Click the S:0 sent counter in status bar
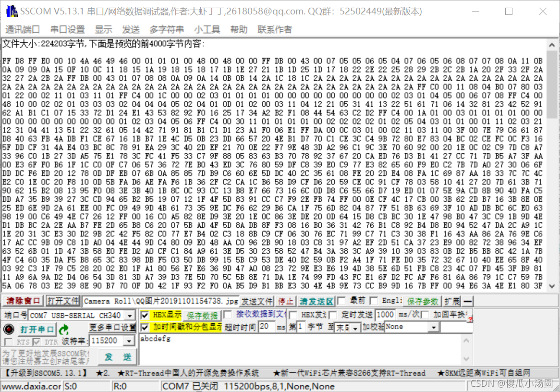The image size is (560, 392). [87, 386]
